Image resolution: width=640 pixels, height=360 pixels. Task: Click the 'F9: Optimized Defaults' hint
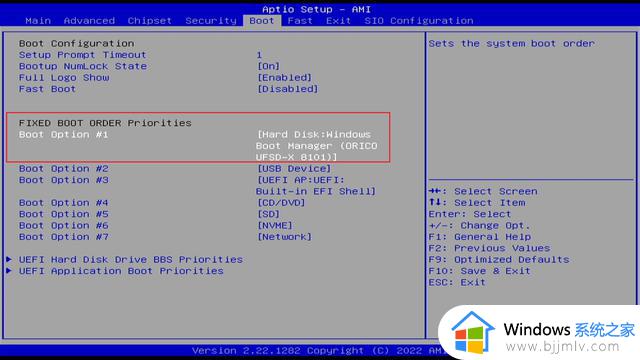click(499, 260)
